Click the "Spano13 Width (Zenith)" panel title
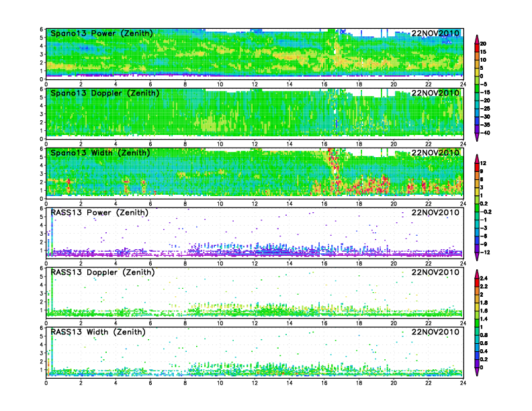532x411 pixels. coord(100,152)
